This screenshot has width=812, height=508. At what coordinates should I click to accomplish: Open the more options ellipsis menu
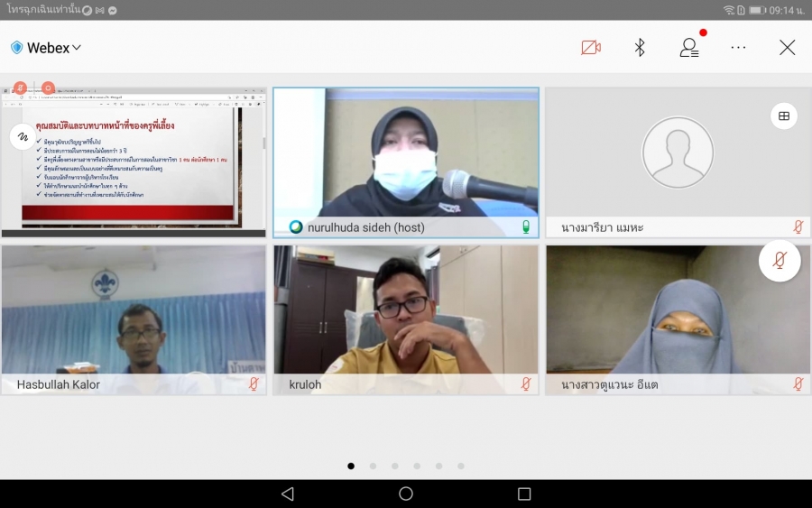coord(738,48)
